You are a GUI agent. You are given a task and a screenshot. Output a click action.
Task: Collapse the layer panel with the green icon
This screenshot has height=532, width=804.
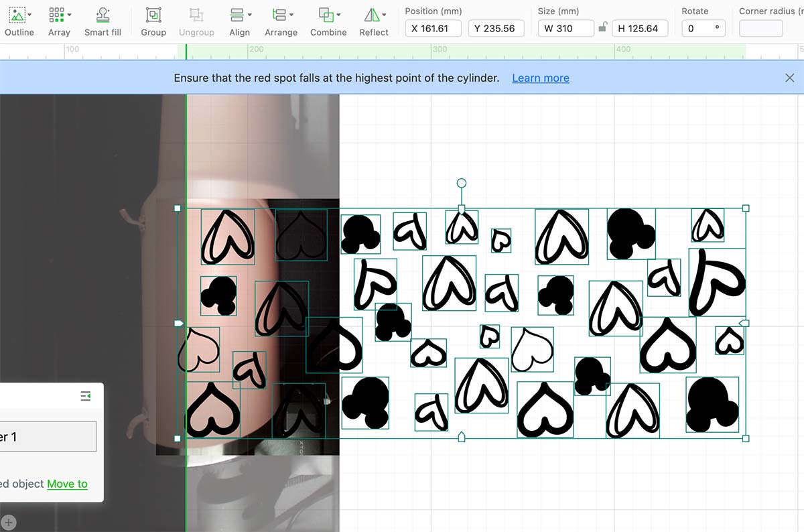coord(86,397)
